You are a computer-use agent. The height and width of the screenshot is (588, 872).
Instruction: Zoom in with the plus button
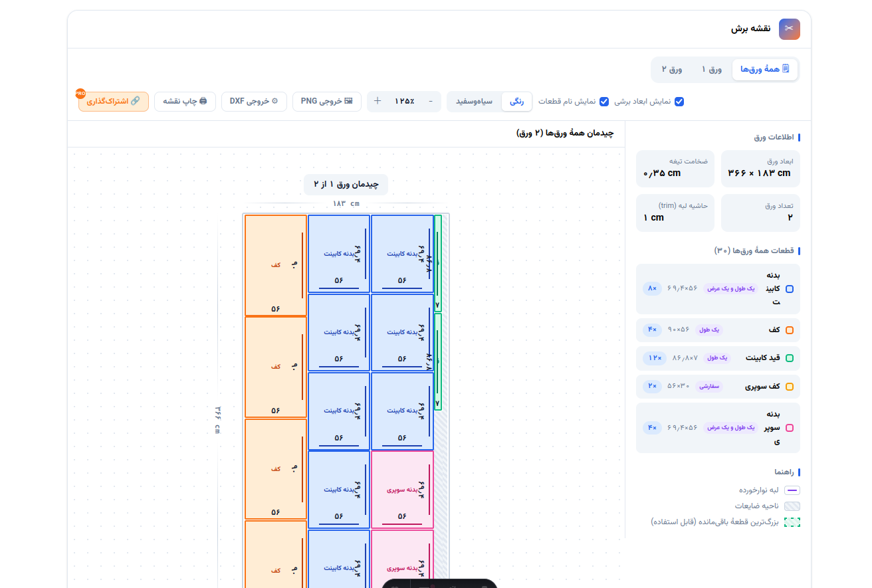[x=378, y=101]
